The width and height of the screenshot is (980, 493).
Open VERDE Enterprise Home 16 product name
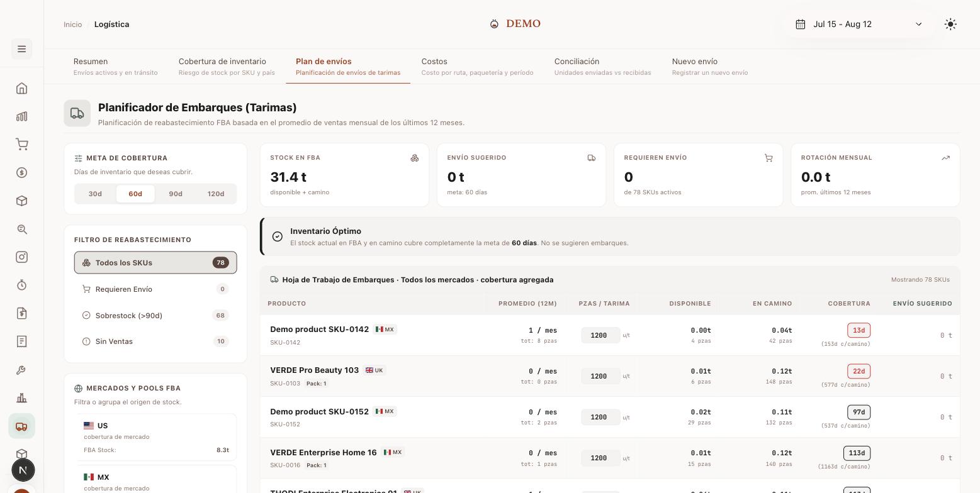click(x=323, y=453)
